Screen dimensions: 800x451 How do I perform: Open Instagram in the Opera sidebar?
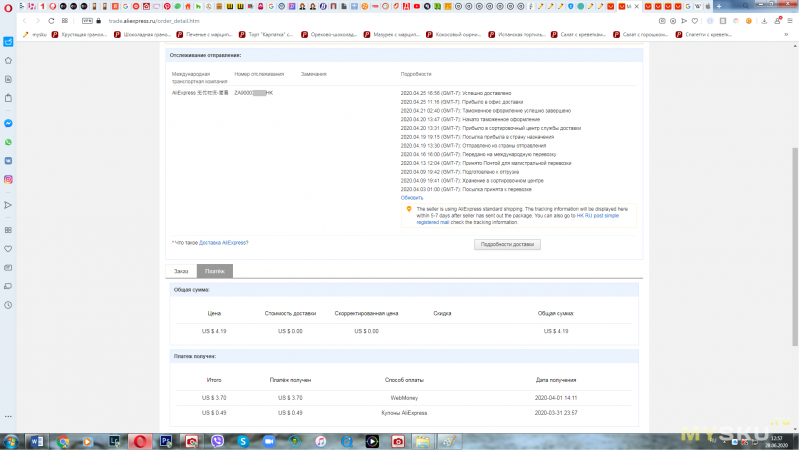8,179
